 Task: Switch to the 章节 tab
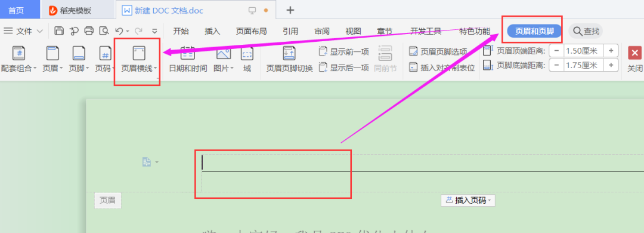(x=385, y=31)
